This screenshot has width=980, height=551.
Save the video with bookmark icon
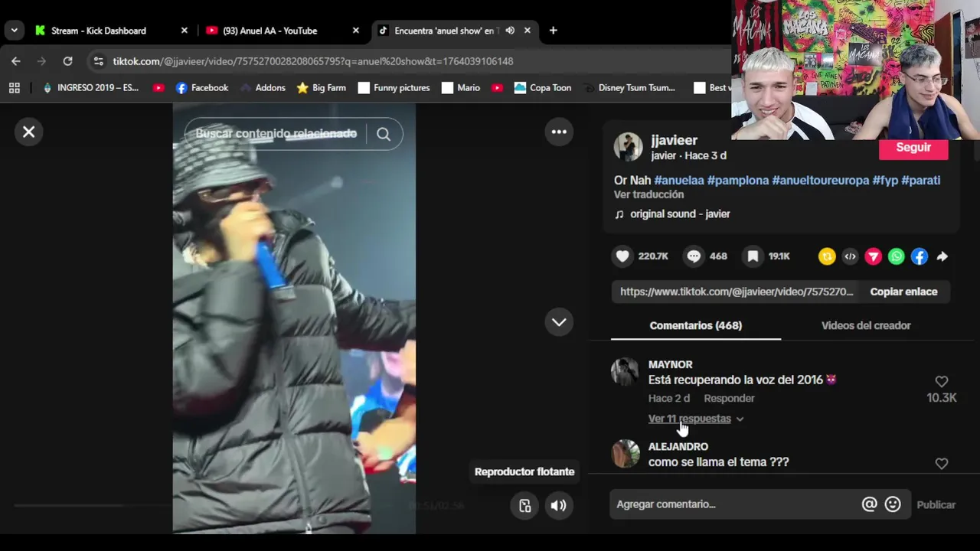point(753,256)
